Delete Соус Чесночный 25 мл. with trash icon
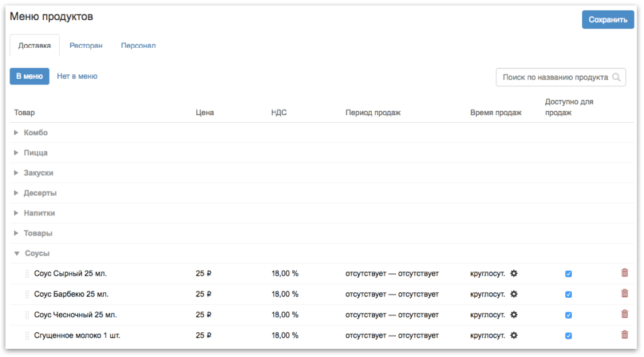 click(625, 314)
